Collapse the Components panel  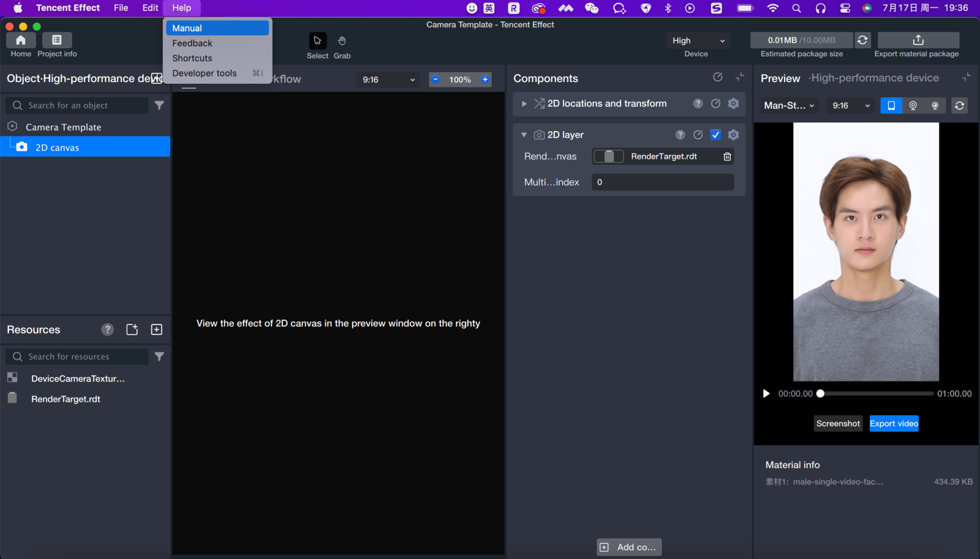click(740, 77)
